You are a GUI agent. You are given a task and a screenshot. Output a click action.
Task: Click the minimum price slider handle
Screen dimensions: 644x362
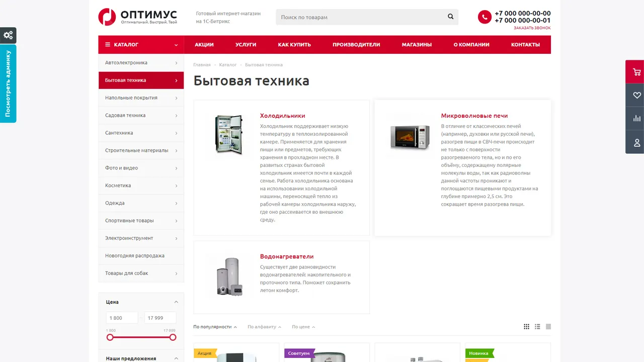[110, 337]
